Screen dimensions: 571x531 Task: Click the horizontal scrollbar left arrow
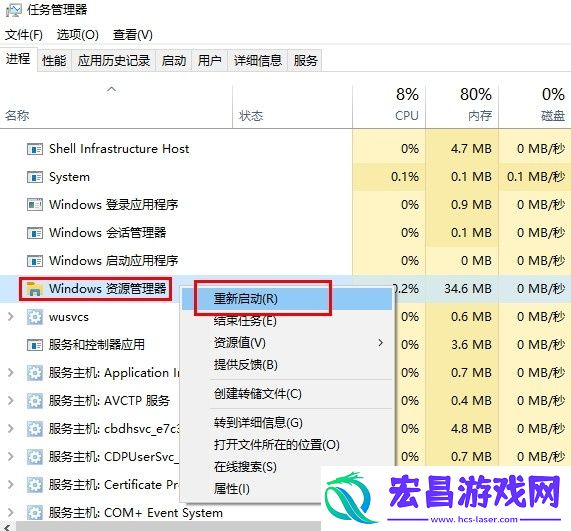pos(7,527)
